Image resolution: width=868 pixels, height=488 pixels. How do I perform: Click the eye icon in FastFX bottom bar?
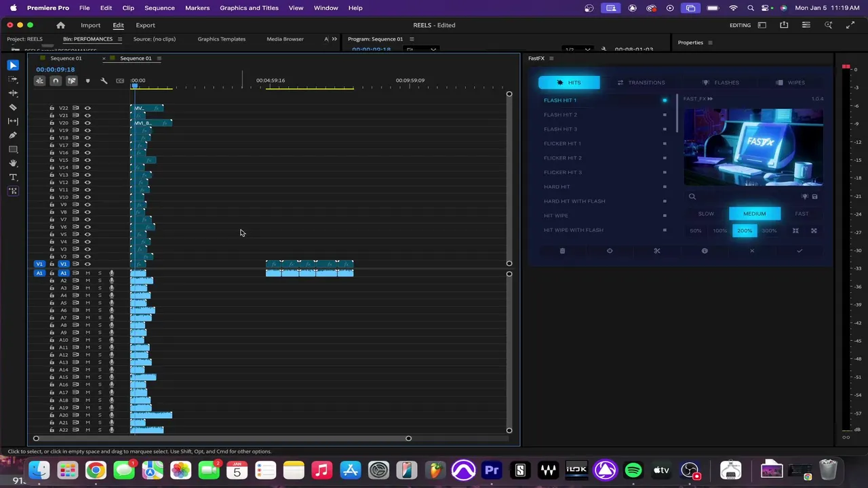pyautogui.click(x=705, y=251)
